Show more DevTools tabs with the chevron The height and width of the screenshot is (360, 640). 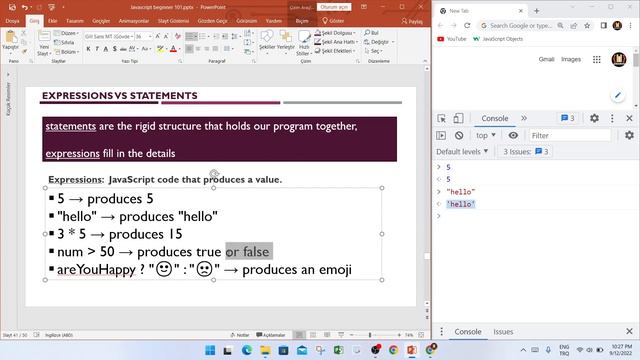click(x=524, y=118)
